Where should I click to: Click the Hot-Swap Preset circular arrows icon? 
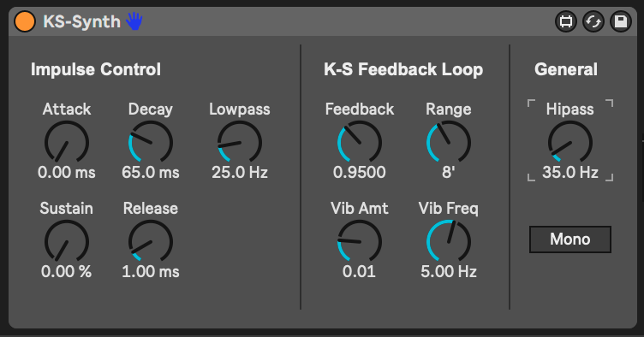(x=593, y=21)
